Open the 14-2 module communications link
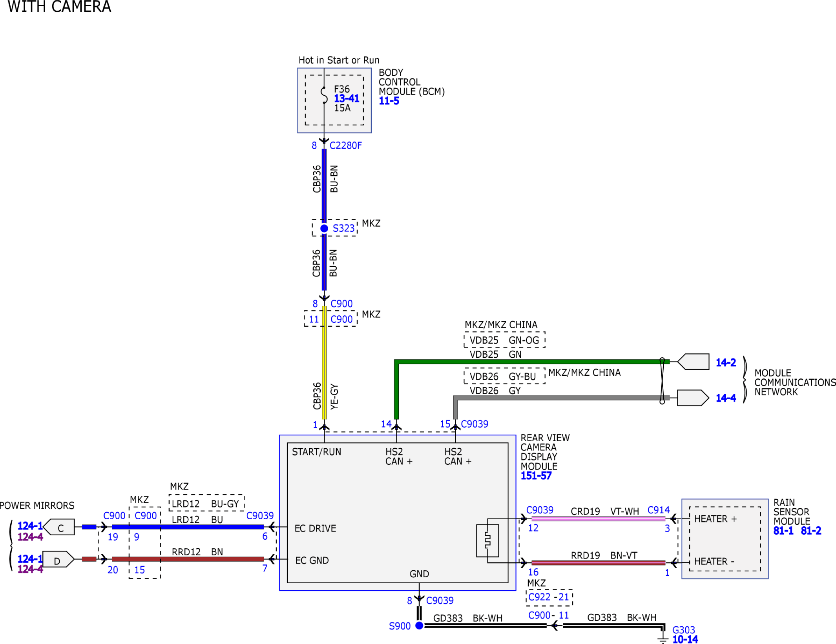836x644 pixels. click(726, 362)
